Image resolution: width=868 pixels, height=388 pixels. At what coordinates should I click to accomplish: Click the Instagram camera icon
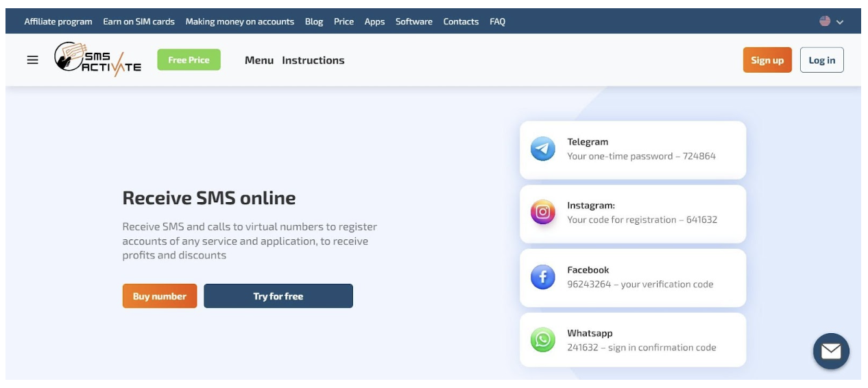542,213
